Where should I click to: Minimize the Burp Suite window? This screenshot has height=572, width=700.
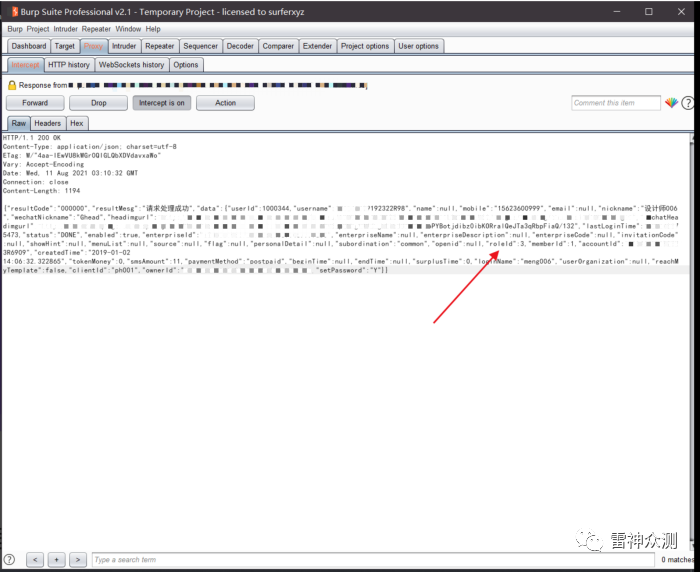(617, 12)
